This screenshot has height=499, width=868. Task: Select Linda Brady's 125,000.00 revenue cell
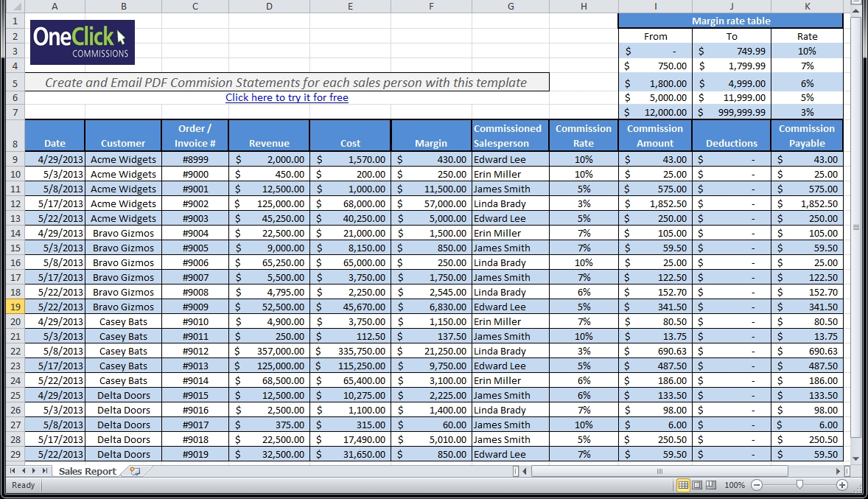click(x=269, y=203)
